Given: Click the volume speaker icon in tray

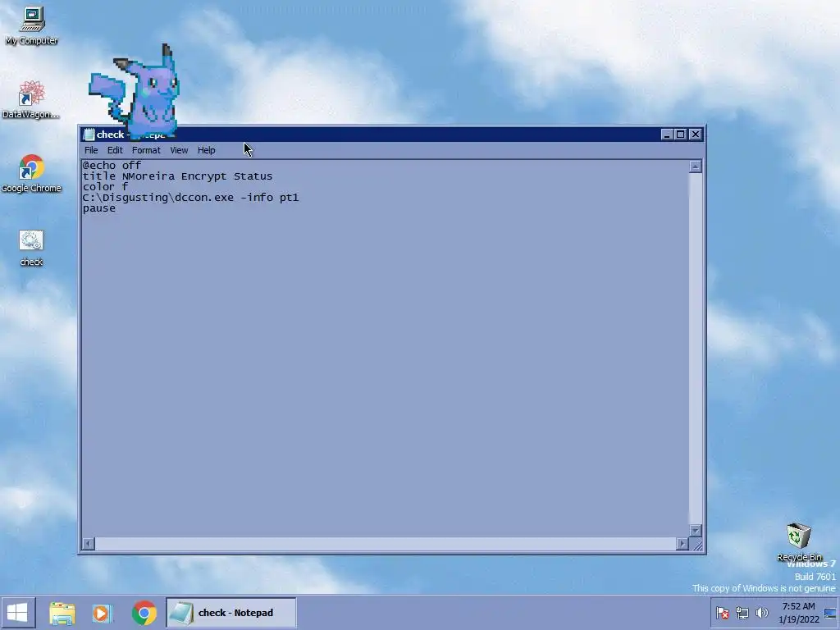Looking at the screenshot, I should coord(761,612).
